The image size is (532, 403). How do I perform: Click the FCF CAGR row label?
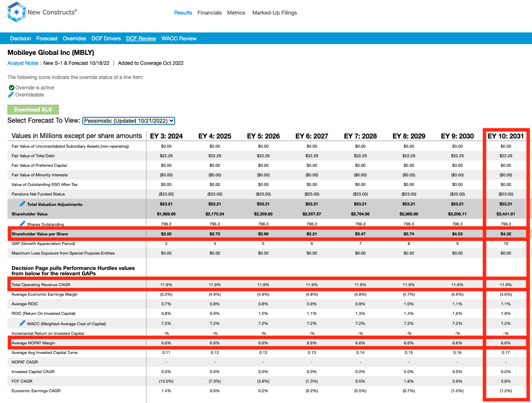tap(22, 381)
